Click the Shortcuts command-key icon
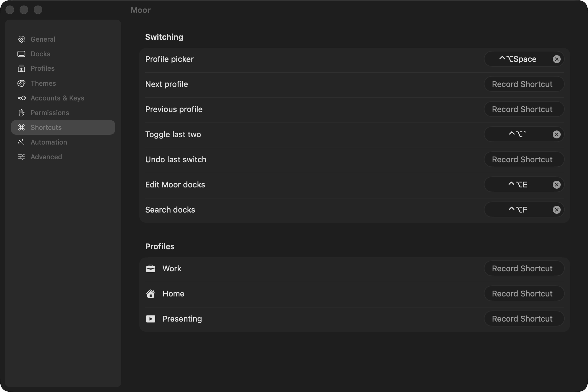Screen dimensions: 588x392 [x=21, y=127]
